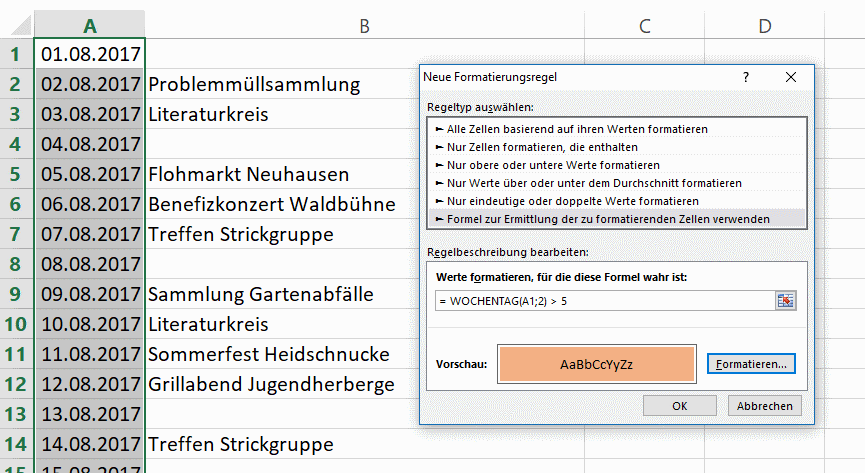Open the Formatieren... button
Viewport: 865px width, 473px height.
(751, 364)
